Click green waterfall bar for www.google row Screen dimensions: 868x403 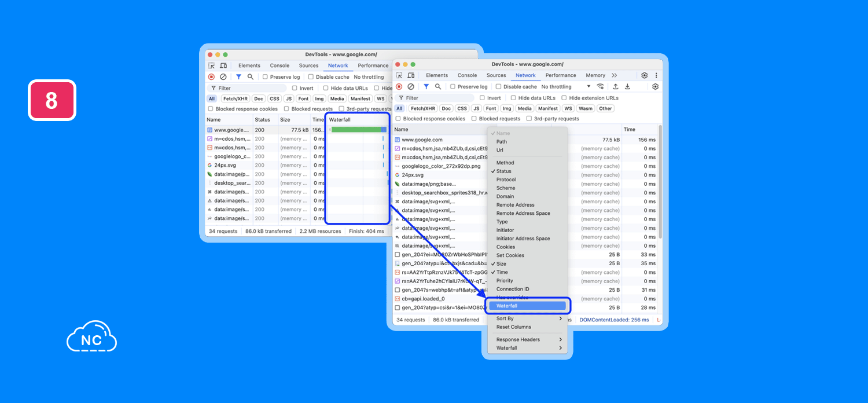pos(356,130)
